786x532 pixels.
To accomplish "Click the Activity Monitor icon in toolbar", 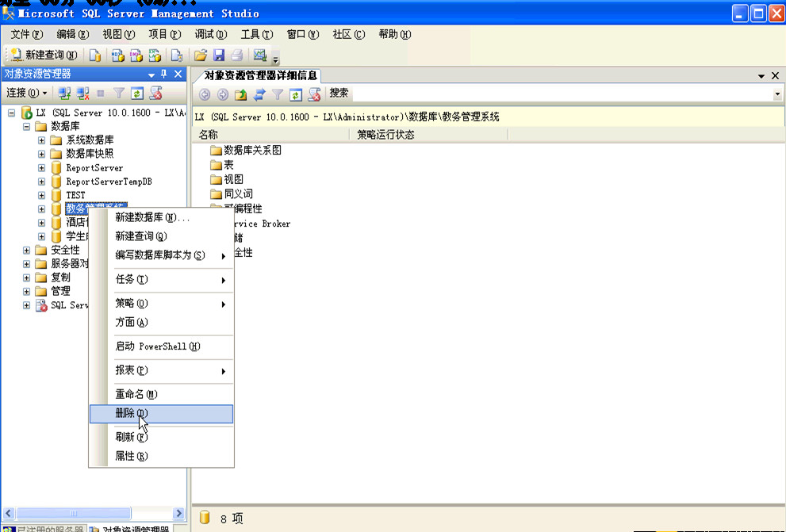I will (259, 55).
